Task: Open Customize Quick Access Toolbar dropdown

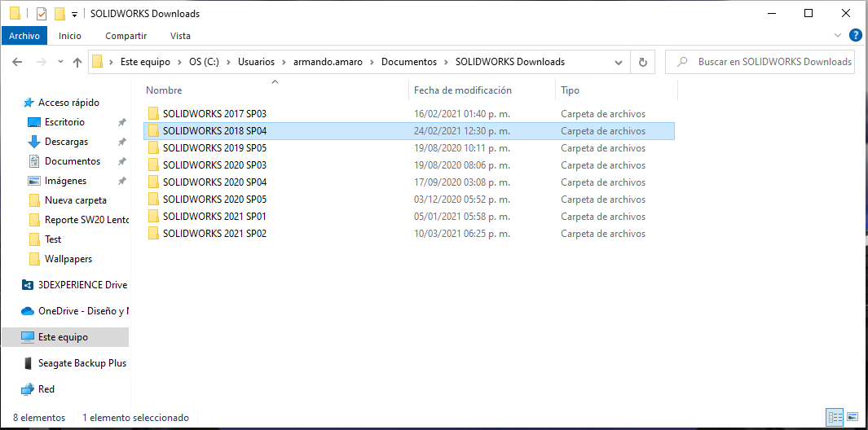Action: tap(75, 14)
